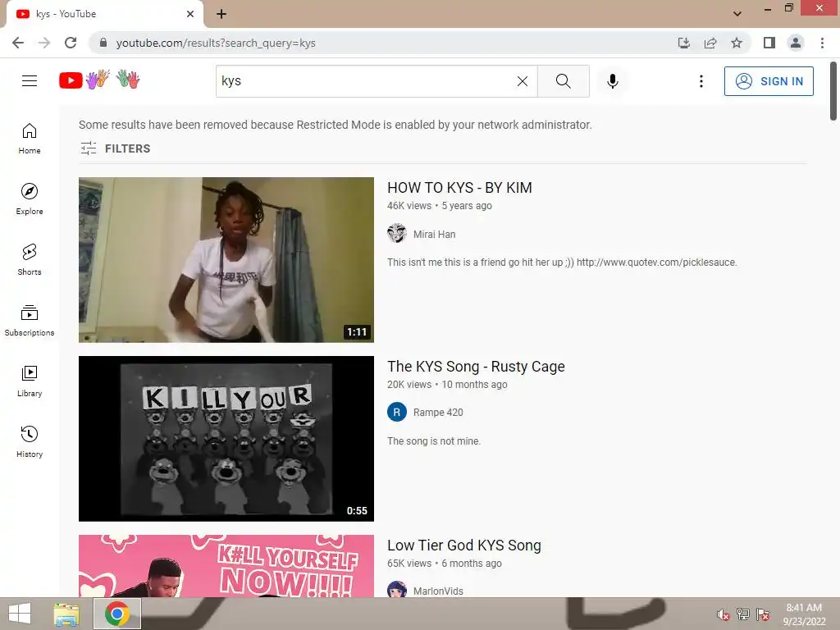The height and width of the screenshot is (630, 840).
Task: Close the kys - YouTube tab
Action: click(x=190, y=14)
